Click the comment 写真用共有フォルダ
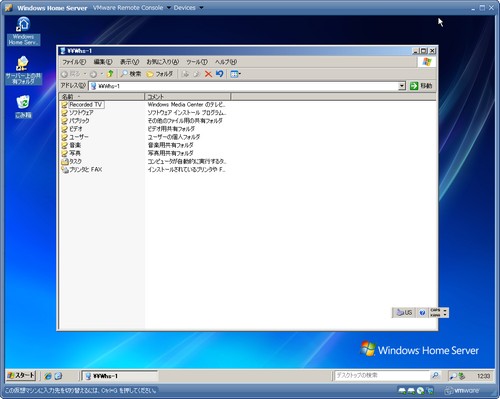 [170, 153]
